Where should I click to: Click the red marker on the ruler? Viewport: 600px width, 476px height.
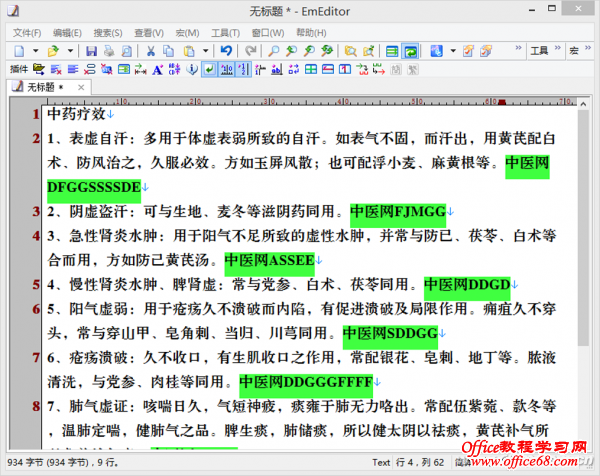click(502, 102)
